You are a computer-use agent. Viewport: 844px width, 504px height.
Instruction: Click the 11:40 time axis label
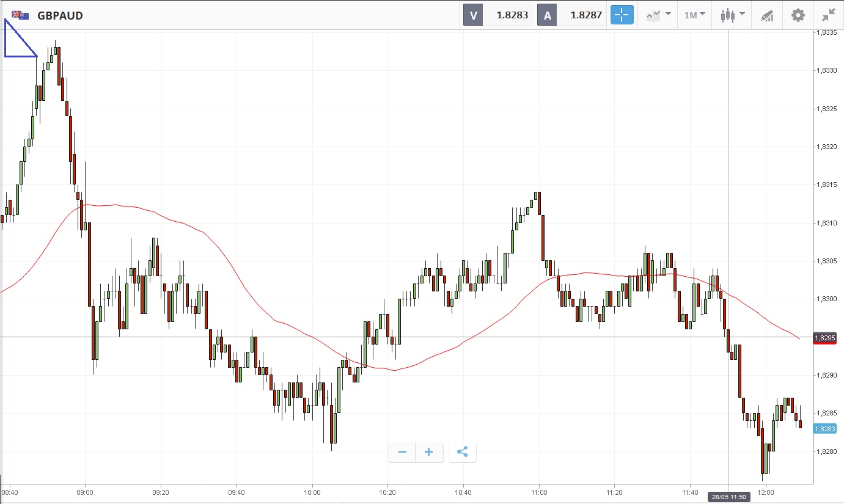click(x=690, y=492)
